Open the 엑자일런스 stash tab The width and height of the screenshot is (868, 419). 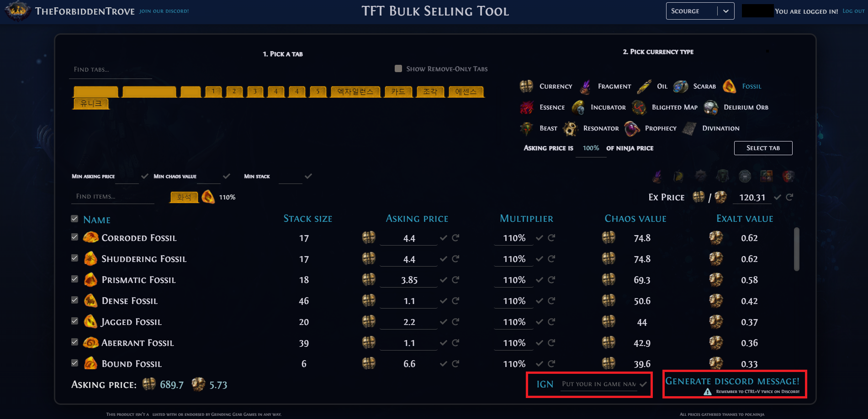[355, 92]
